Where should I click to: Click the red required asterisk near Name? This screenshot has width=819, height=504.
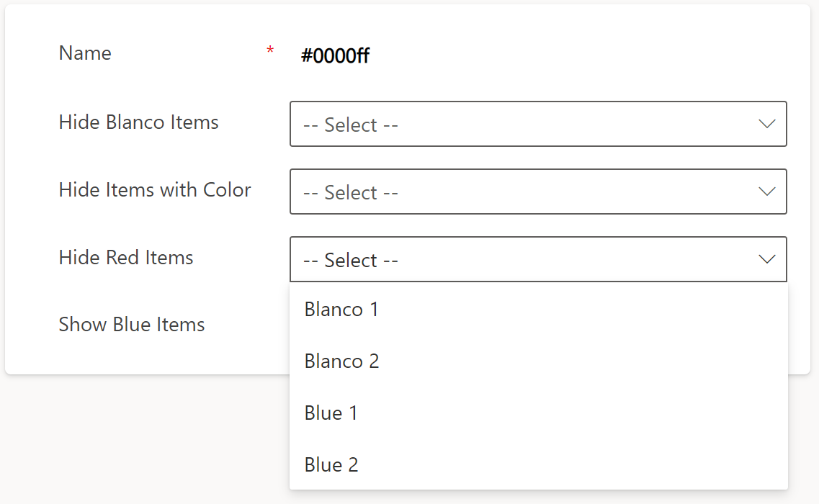[269, 50]
